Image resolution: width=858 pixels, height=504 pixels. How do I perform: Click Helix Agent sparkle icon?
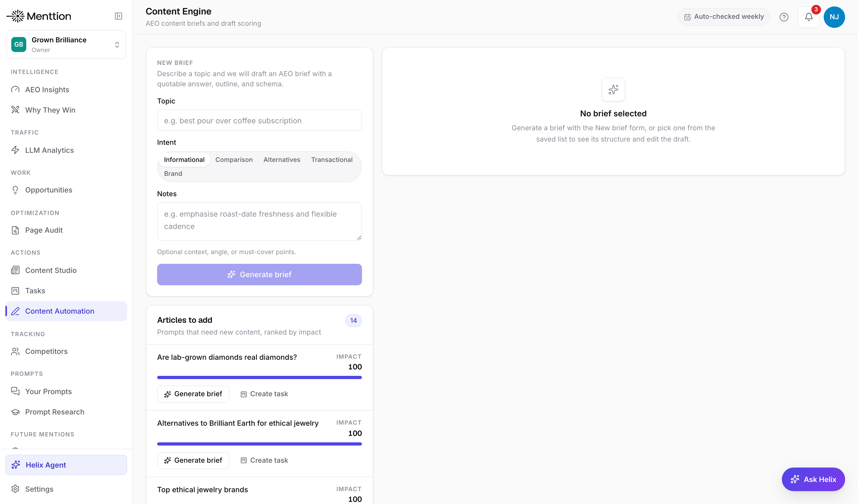click(x=16, y=465)
